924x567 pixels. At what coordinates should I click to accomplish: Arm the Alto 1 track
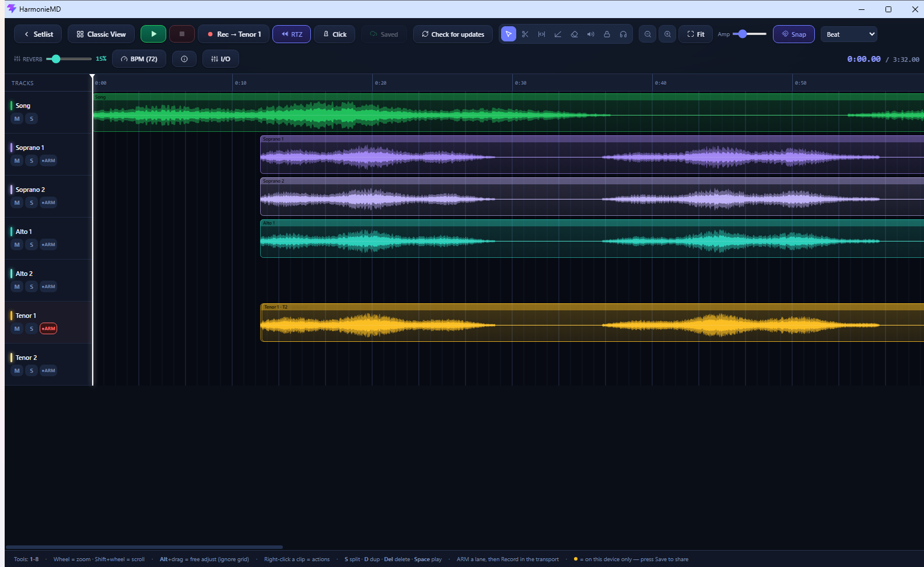pyautogui.click(x=48, y=244)
